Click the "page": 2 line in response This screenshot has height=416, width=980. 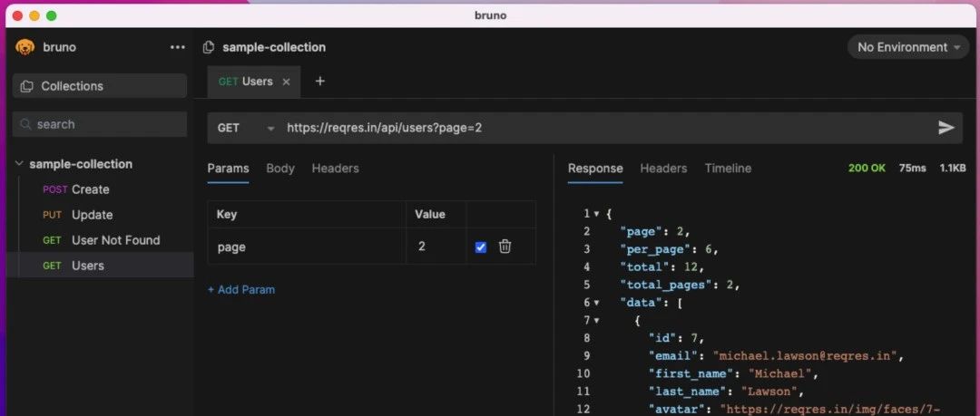click(655, 232)
